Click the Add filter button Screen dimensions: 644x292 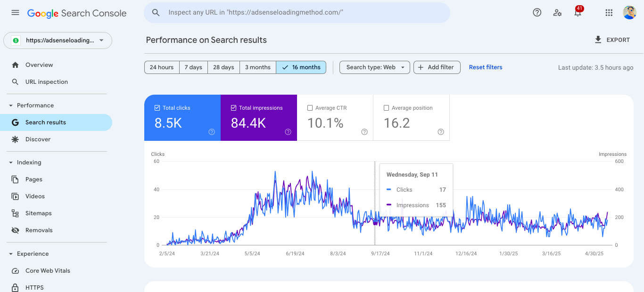(437, 67)
